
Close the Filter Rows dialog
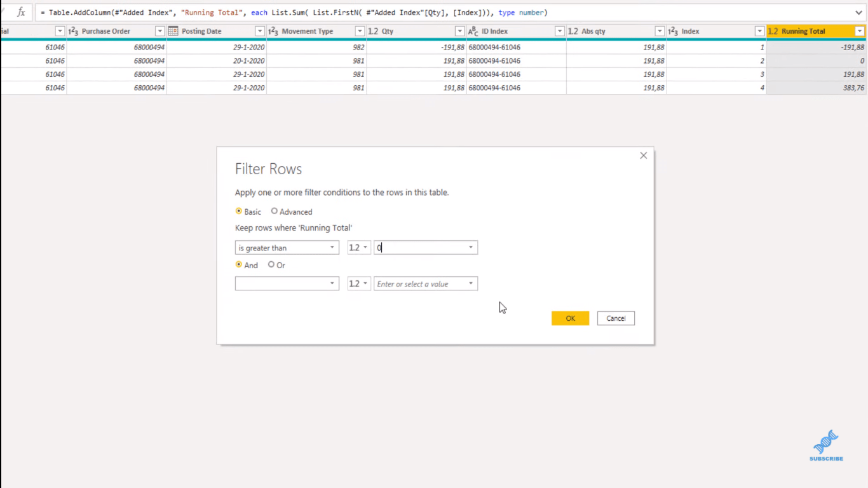[643, 156]
